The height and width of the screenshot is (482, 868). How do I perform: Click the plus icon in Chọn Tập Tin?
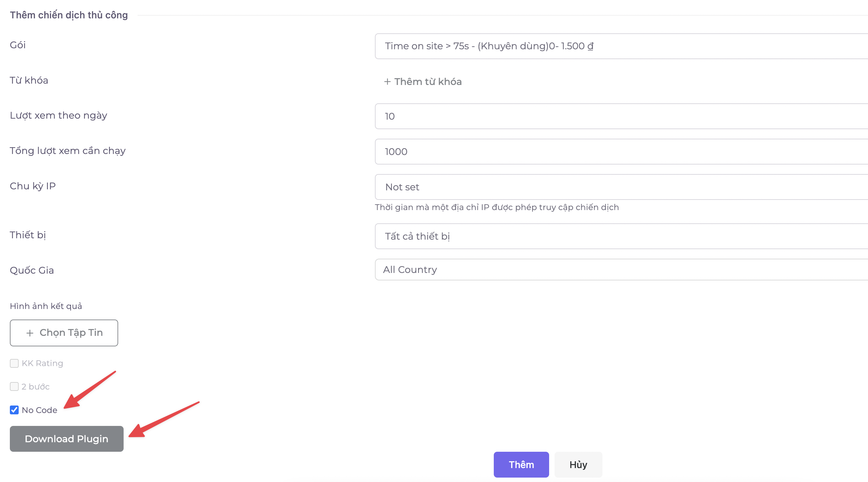30,333
